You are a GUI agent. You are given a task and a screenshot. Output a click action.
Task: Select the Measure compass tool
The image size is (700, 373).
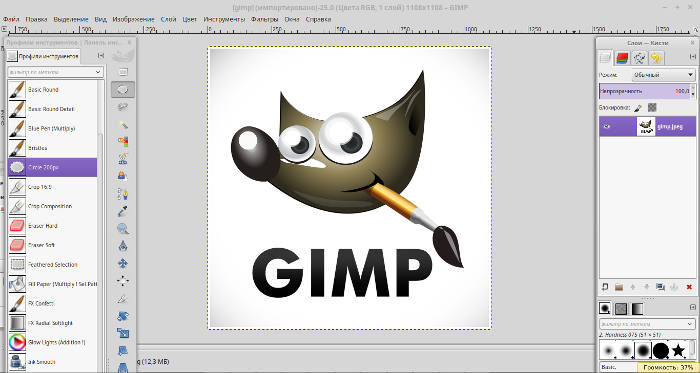point(123,246)
